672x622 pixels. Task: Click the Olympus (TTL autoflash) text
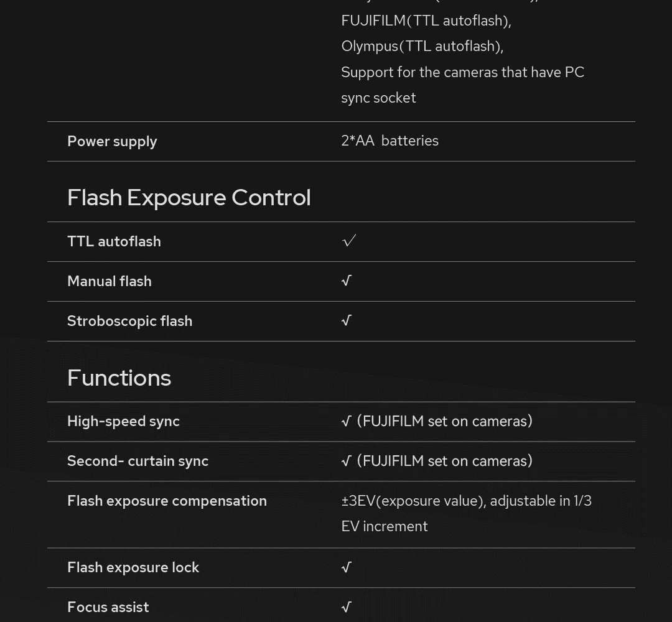pos(422,46)
